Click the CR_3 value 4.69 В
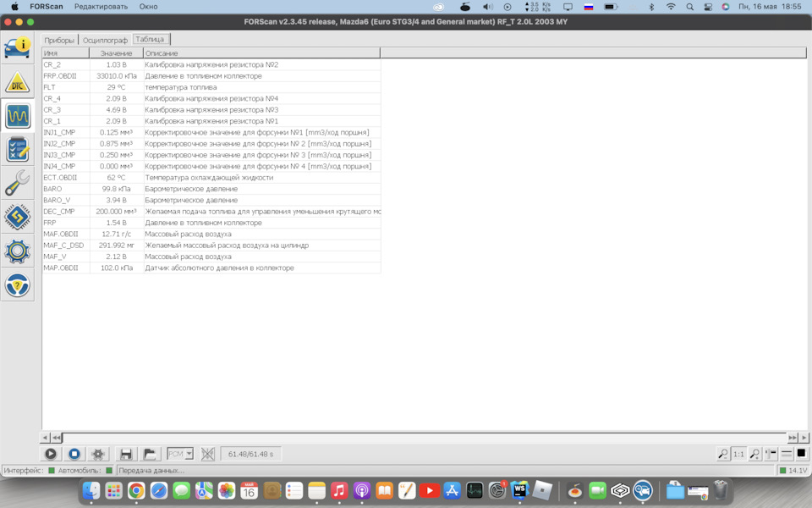This screenshot has width=812, height=508. click(x=116, y=110)
